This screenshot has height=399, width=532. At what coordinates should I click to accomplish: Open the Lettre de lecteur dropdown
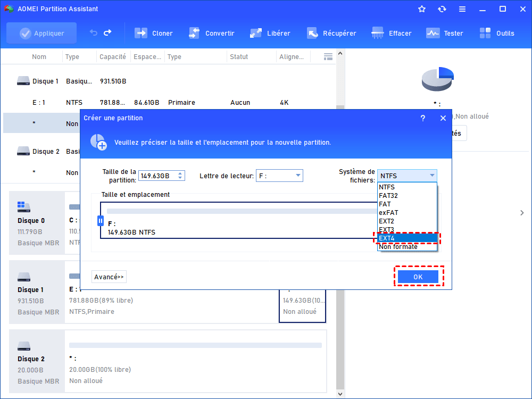pos(279,176)
